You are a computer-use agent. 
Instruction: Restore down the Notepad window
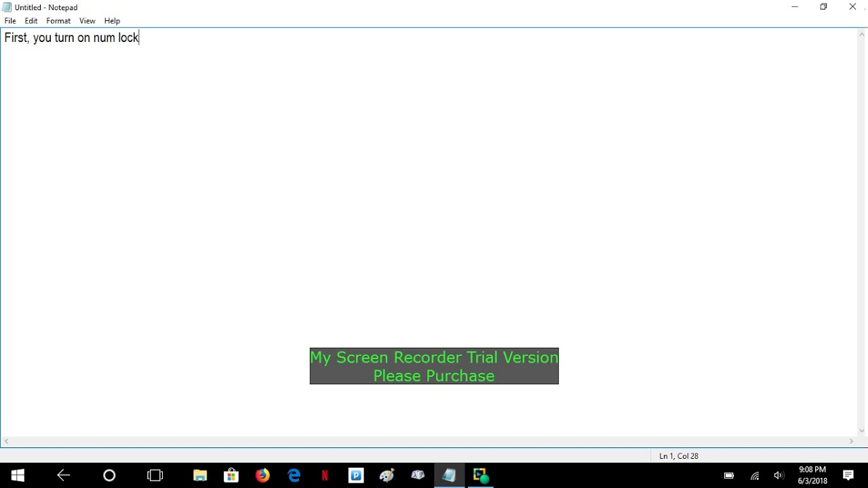(823, 7)
